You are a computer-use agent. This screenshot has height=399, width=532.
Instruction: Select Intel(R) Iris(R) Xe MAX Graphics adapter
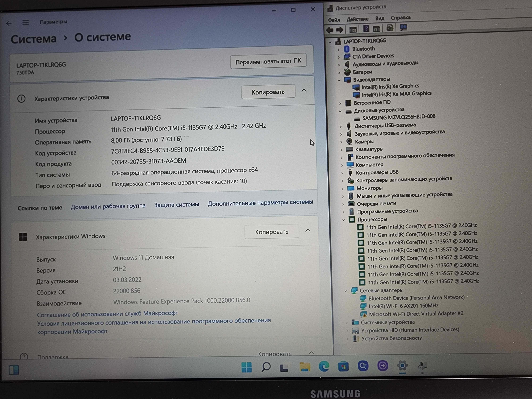397,94
